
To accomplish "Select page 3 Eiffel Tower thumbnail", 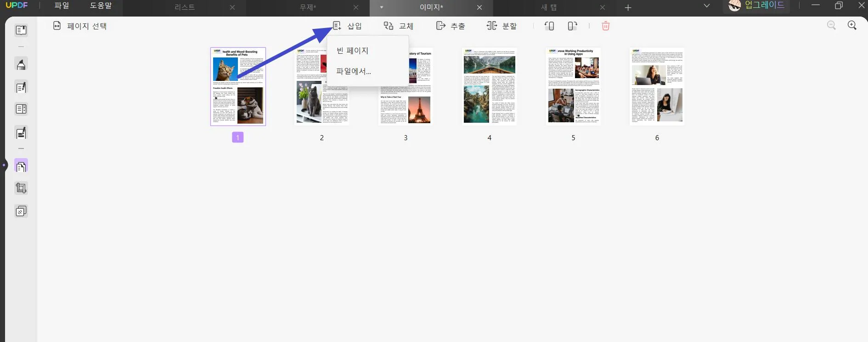I will (406, 86).
